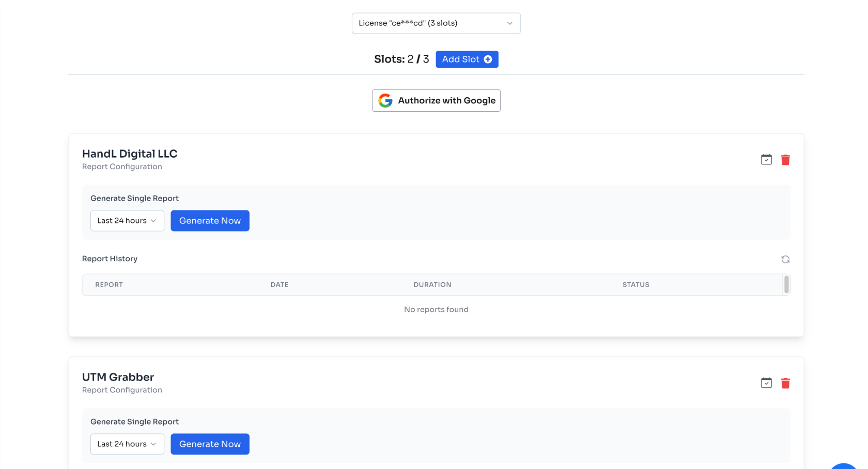Open the License "ce***cd" dropdown
Viewport: 868px width, 469px height.
click(436, 23)
